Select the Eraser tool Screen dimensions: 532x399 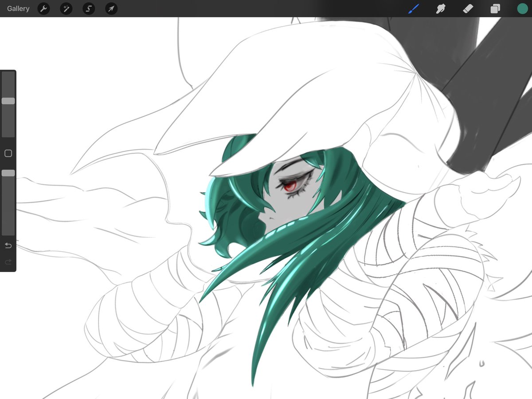[468, 8]
